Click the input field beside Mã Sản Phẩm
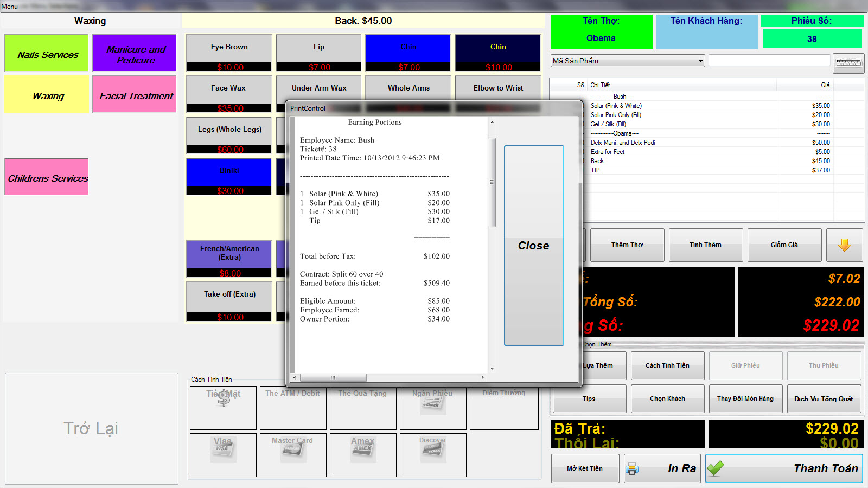The image size is (868, 488). pyautogui.click(x=769, y=61)
